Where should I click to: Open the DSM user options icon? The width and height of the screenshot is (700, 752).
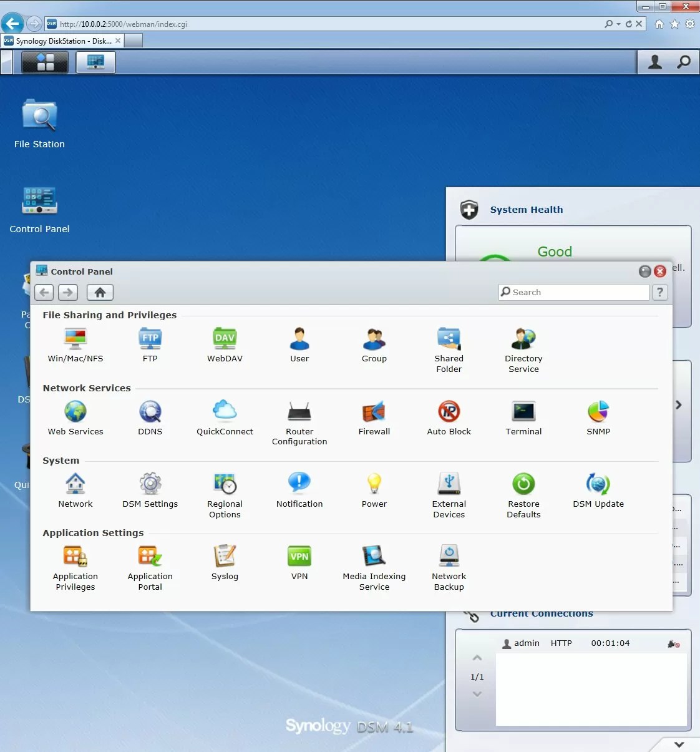pyautogui.click(x=655, y=62)
